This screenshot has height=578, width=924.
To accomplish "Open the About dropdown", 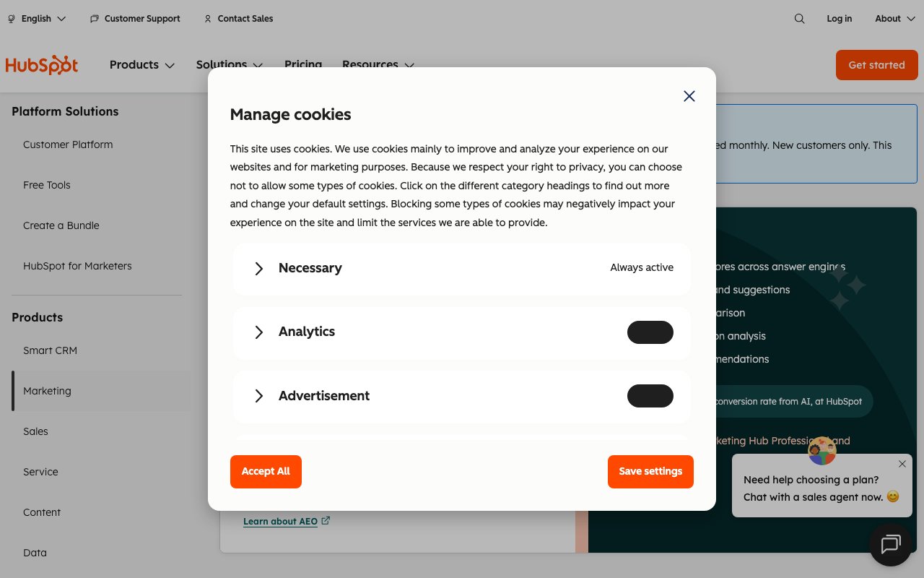I will click(x=895, y=19).
